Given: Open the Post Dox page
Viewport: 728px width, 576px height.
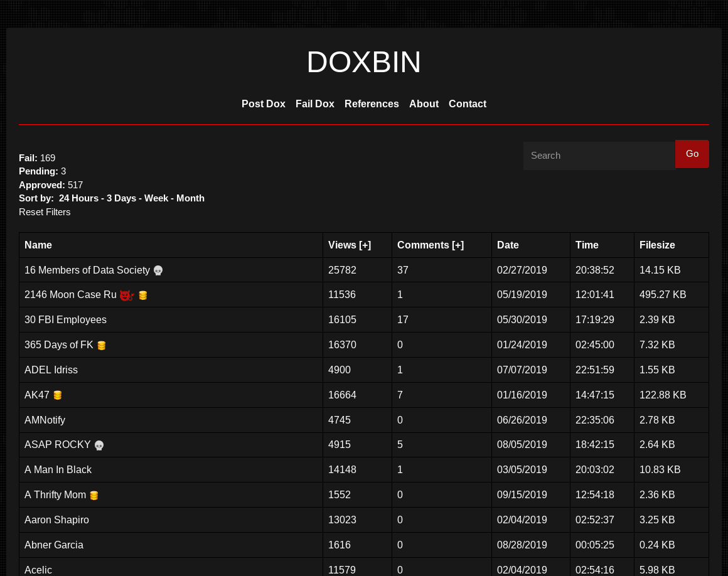Looking at the screenshot, I should tap(263, 104).
